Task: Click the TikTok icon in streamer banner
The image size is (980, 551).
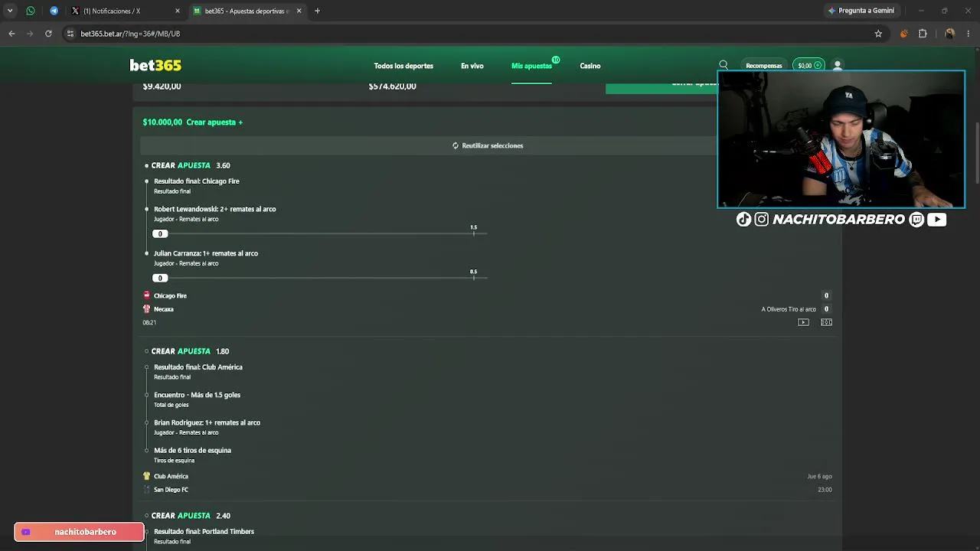Action: click(x=743, y=220)
